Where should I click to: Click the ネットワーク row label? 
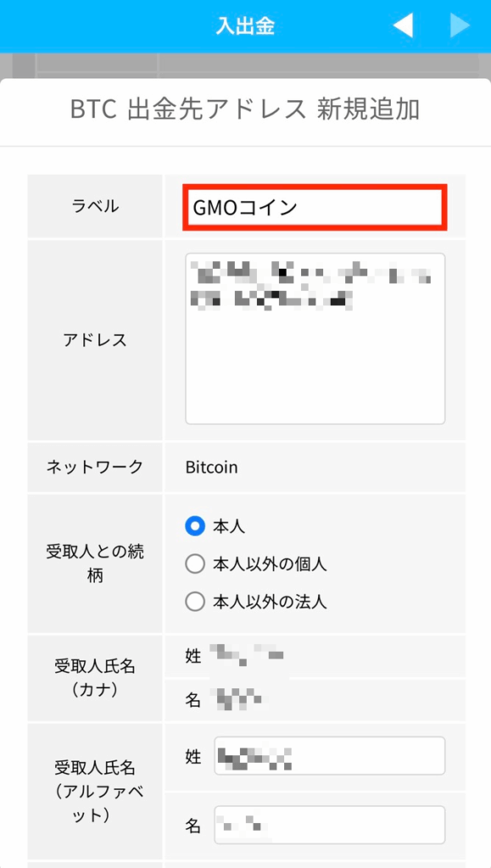pos(93,467)
